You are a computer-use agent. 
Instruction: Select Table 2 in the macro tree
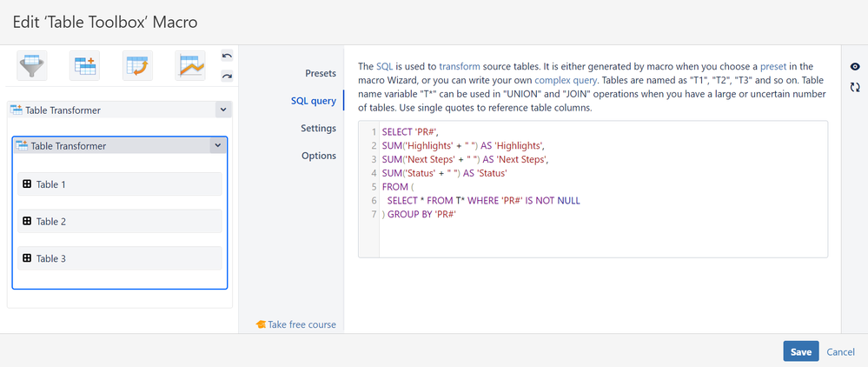coord(120,222)
